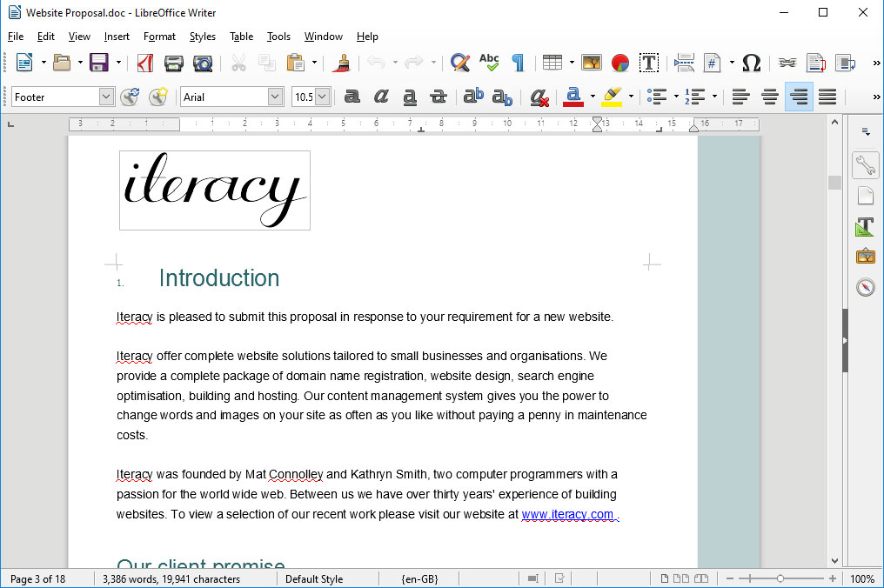
Task: Toggle strikethrough
Action: (x=439, y=97)
